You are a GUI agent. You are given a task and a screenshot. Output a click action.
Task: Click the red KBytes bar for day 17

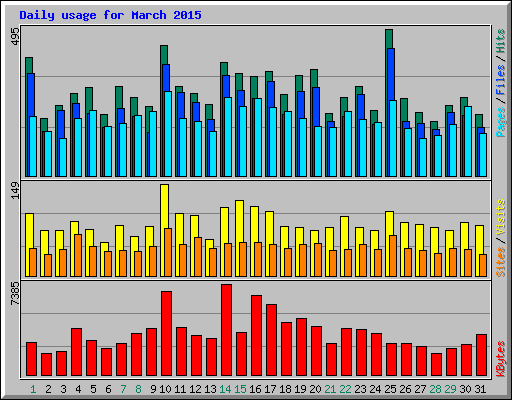[x=271, y=340]
